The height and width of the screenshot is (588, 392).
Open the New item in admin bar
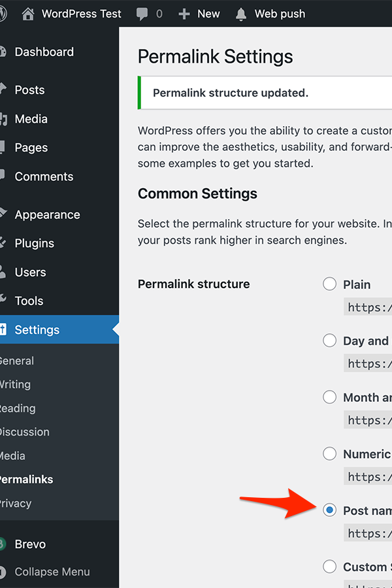click(199, 13)
